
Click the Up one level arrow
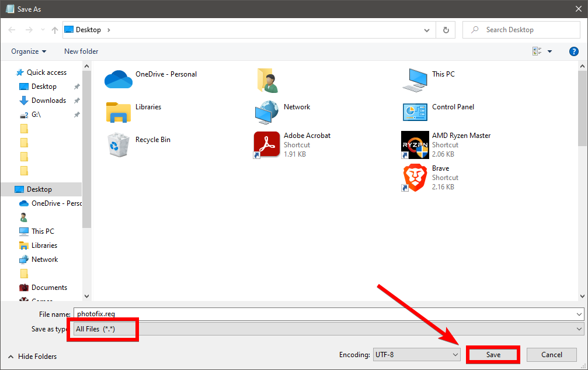coord(54,30)
